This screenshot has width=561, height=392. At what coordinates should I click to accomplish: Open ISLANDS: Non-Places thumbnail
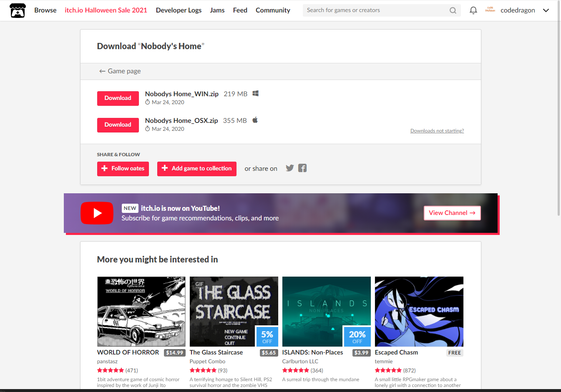tap(327, 312)
